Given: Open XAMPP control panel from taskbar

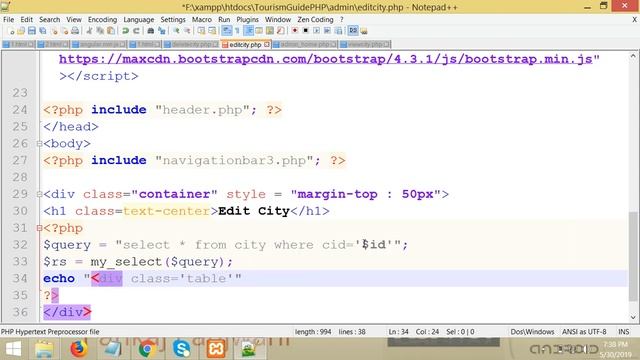Looking at the screenshot, I should [x=216, y=349].
